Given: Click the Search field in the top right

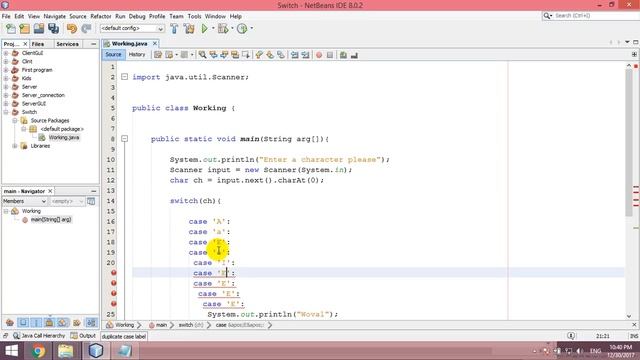Looking at the screenshot, I should pyautogui.click(x=590, y=16).
